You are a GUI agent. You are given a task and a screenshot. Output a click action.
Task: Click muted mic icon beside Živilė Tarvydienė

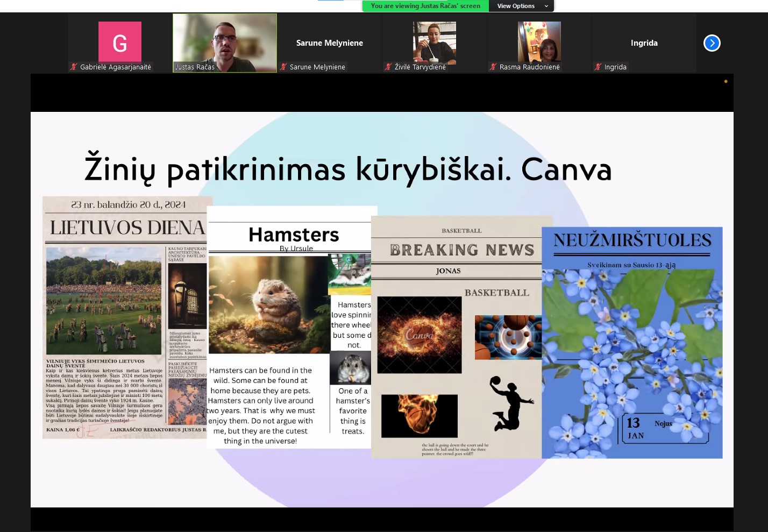pos(388,67)
